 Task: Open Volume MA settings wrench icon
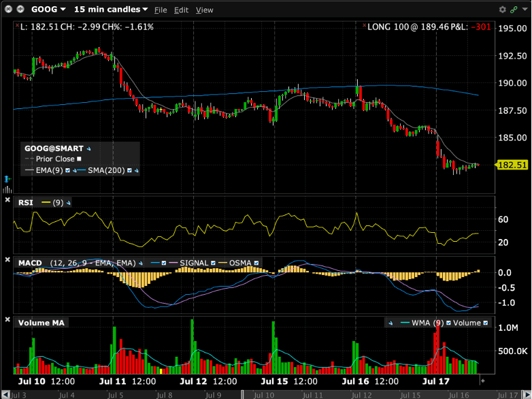pos(390,323)
